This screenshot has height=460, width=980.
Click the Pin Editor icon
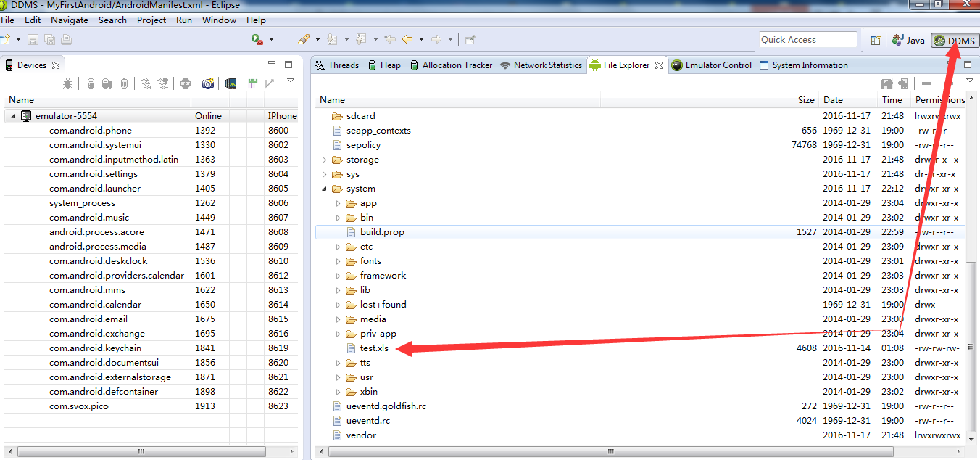click(x=470, y=39)
